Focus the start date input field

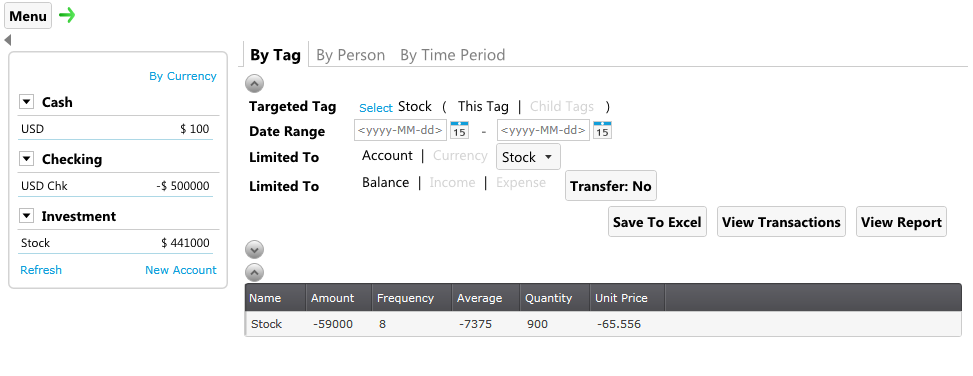pos(400,130)
